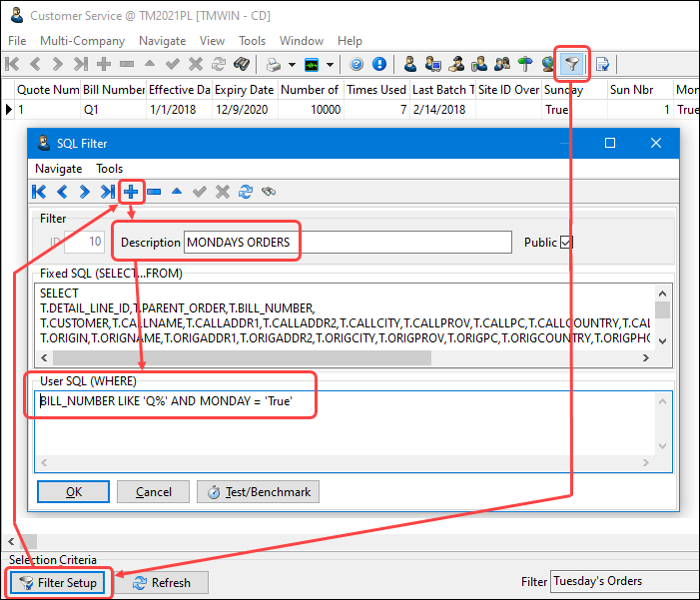Image resolution: width=700 pixels, height=600 pixels.
Task: Refresh the SQL Filter record list
Action: (x=245, y=192)
